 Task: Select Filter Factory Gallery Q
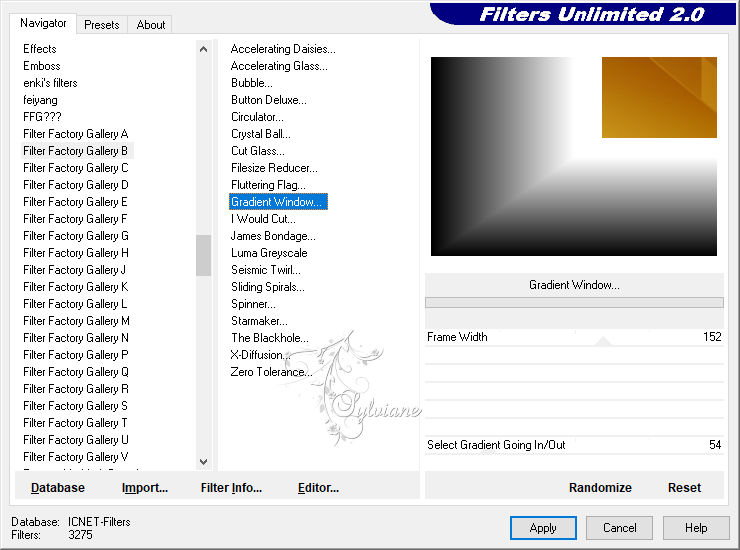[x=76, y=372]
